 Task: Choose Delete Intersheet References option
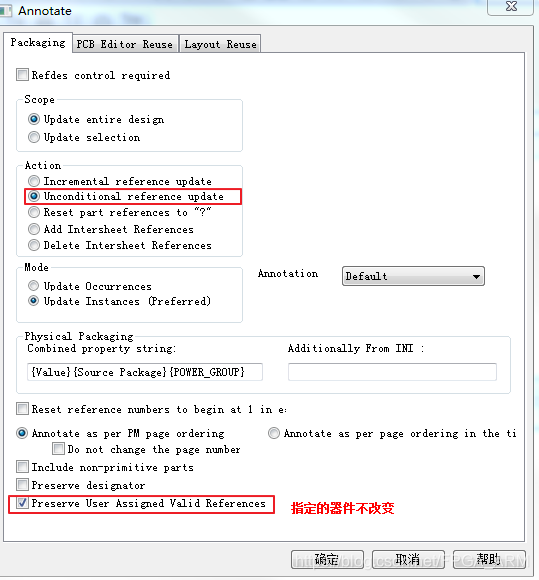point(34,245)
